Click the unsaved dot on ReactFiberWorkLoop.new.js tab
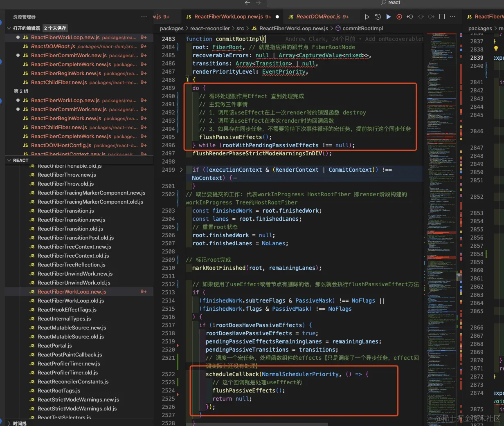This screenshot has width=504, height=426. [x=277, y=17]
